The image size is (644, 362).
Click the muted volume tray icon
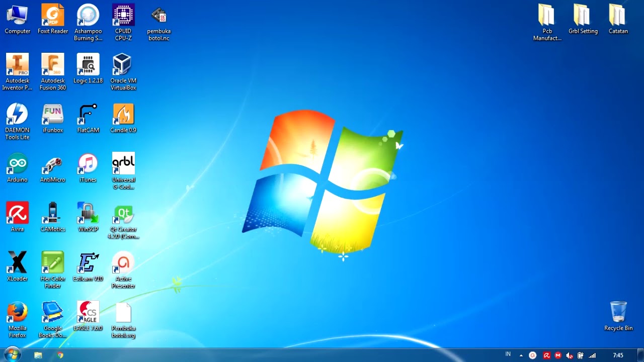(x=569, y=355)
